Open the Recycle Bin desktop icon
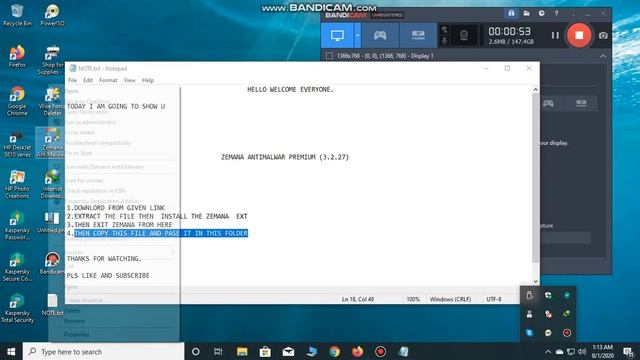Screen dimensions: 640x360 tap(17, 15)
